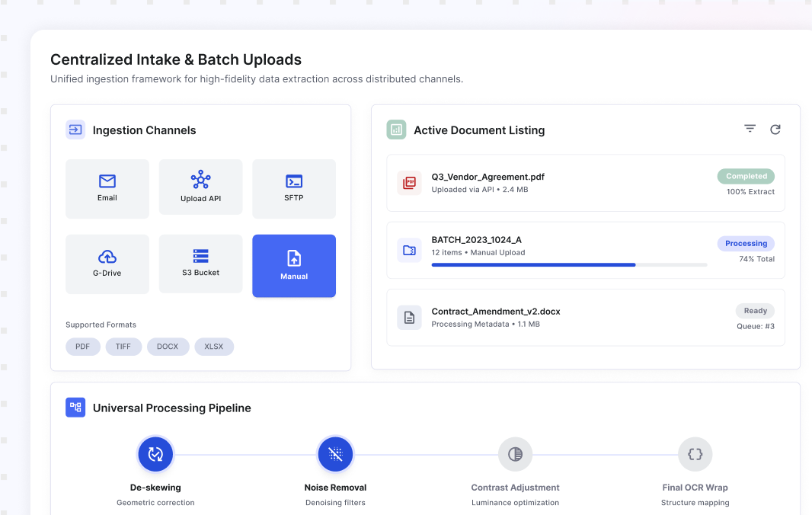Click the 'Noise Removal' step label

336,488
